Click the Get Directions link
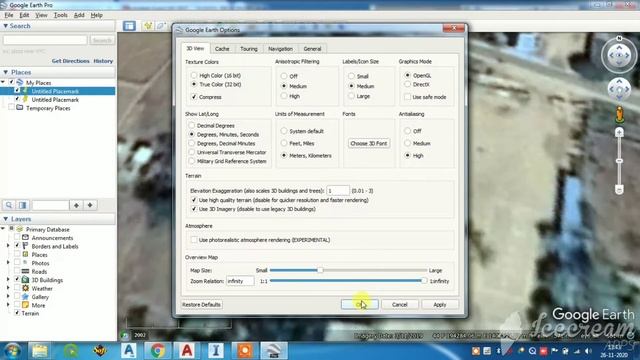This screenshot has width=640, height=360. (70, 61)
